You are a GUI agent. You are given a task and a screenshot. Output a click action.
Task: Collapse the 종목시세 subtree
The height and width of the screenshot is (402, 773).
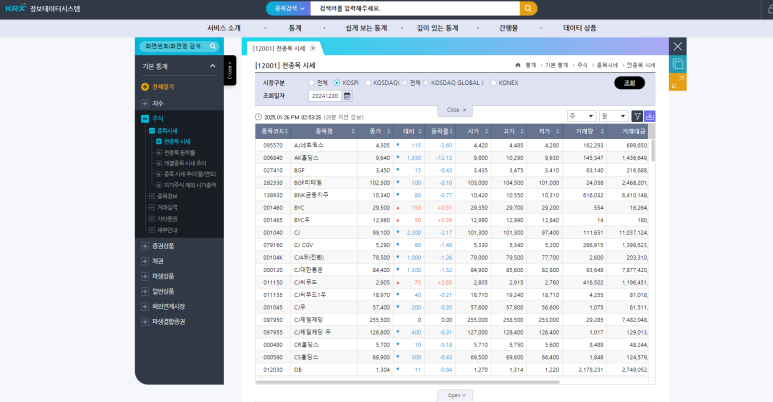(152, 131)
